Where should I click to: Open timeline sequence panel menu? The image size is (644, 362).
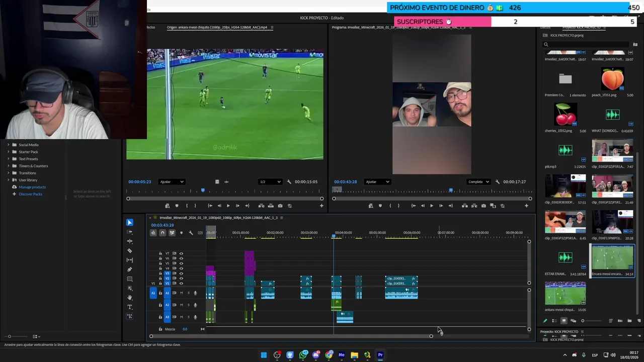coord(282,218)
